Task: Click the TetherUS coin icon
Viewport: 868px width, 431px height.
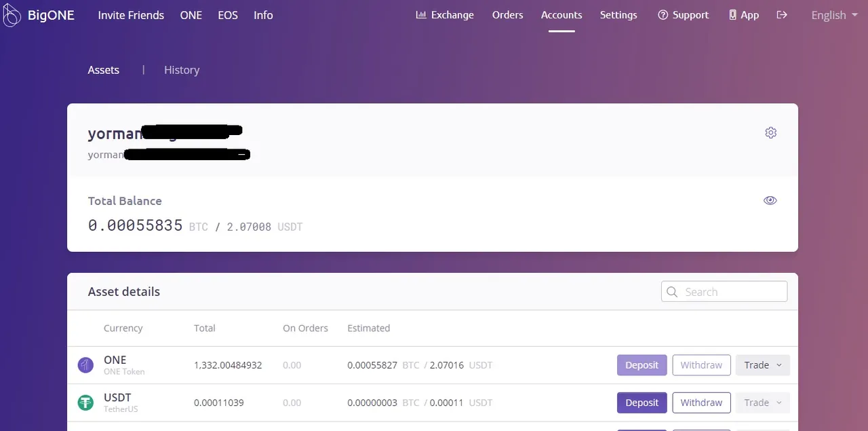Action: click(x=85, y=402)
